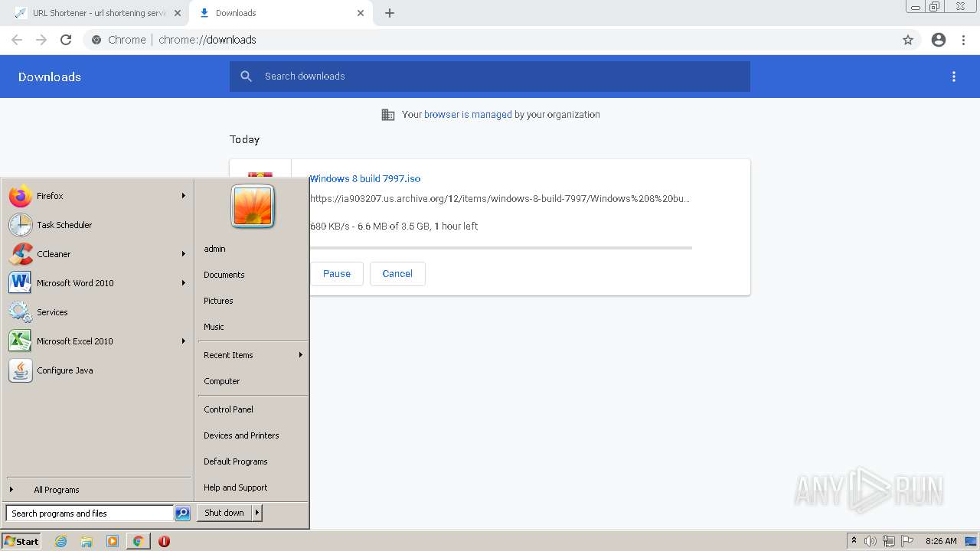Open Control Panel

[x=228, y=409]
